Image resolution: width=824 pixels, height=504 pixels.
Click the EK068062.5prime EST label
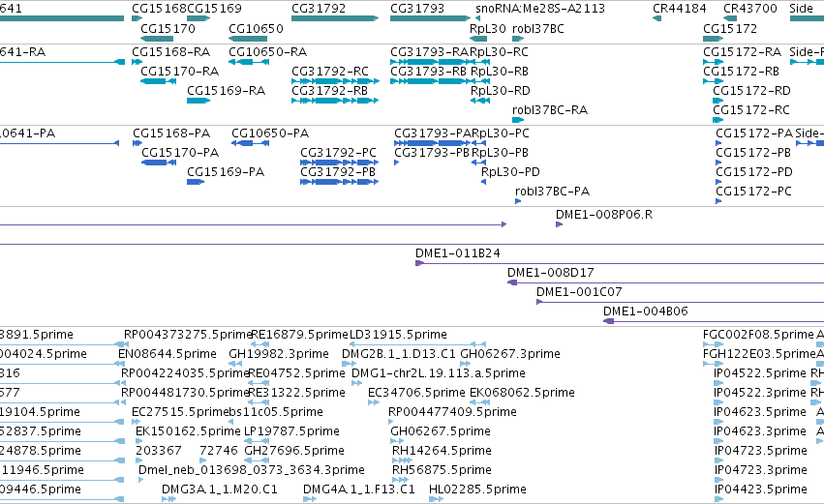click(x=522, y=393)
